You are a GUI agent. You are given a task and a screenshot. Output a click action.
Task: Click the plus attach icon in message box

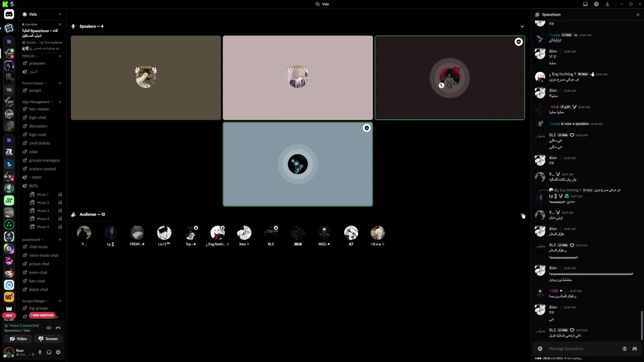click(x=540, y=348)
